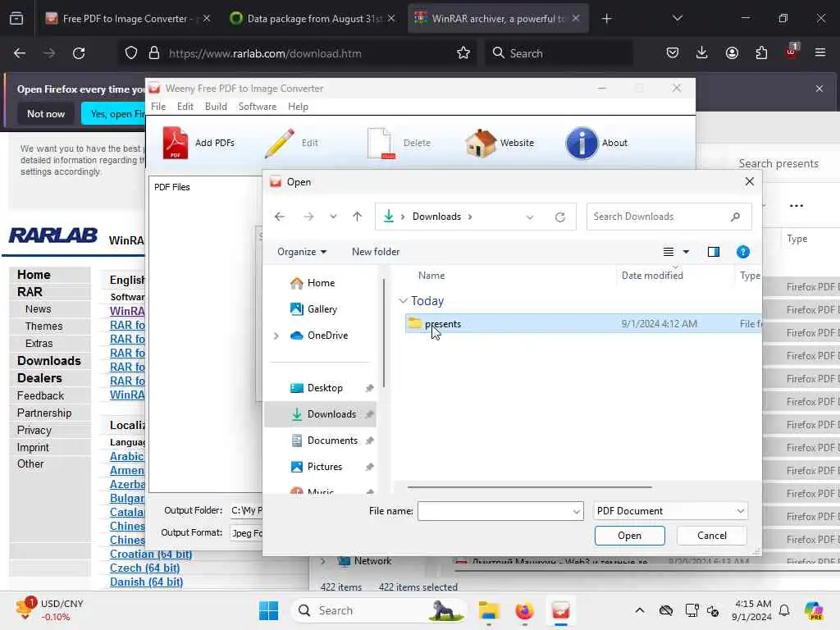
Task: Click the search magnifier in Search Downloads
Action: (x=735, y=217)
